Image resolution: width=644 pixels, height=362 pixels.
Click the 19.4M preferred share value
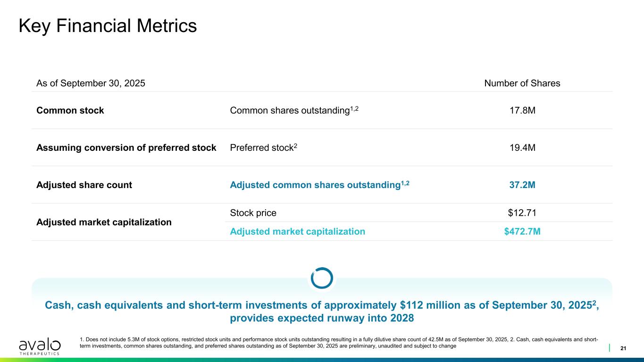point(522,148)
